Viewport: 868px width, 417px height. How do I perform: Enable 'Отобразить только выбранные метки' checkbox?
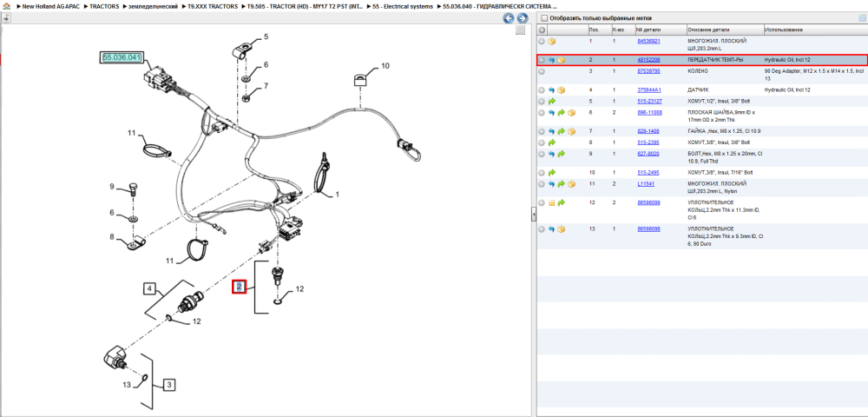[x=544, y=18]
